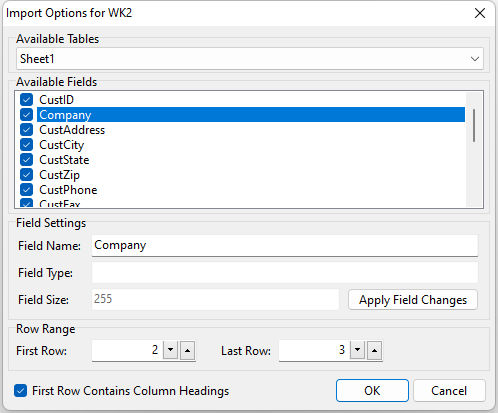The width and height of the screenshot is (498, 413).
Task: Decrease Last Row with down arrow
Action: tap(358, 350)
